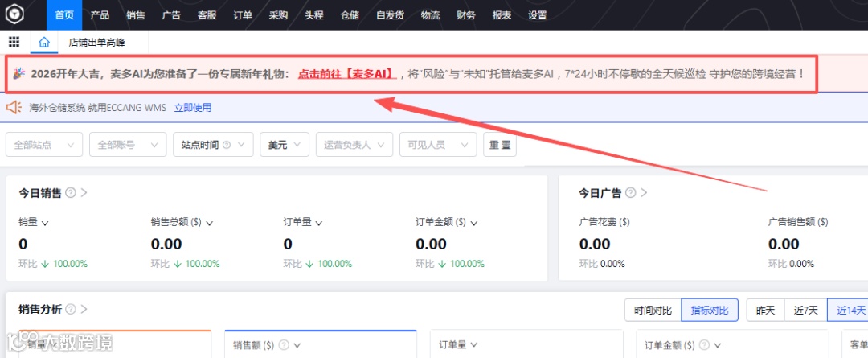Screen dimensions: 868x358
Task: Open the 全部站点 dropdown
Action: click(43, 145)
